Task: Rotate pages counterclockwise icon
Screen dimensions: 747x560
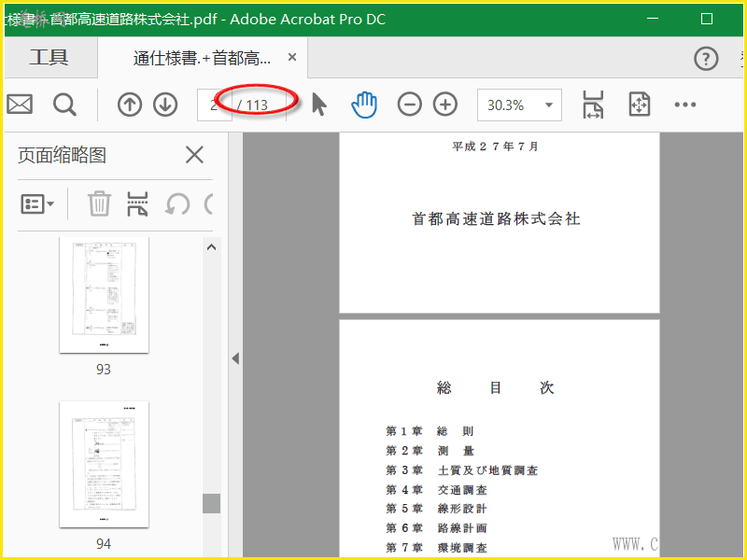Action: [x=177, y=204]
